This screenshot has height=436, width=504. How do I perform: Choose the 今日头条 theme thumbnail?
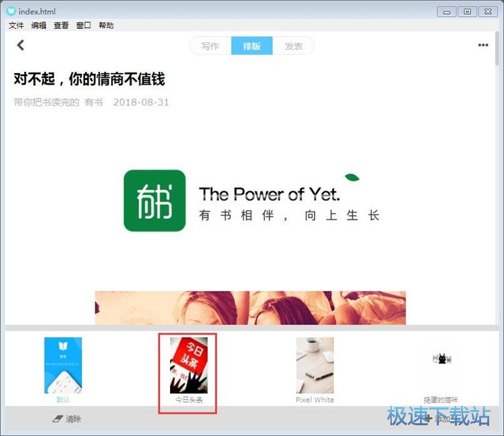coord(189,365)
